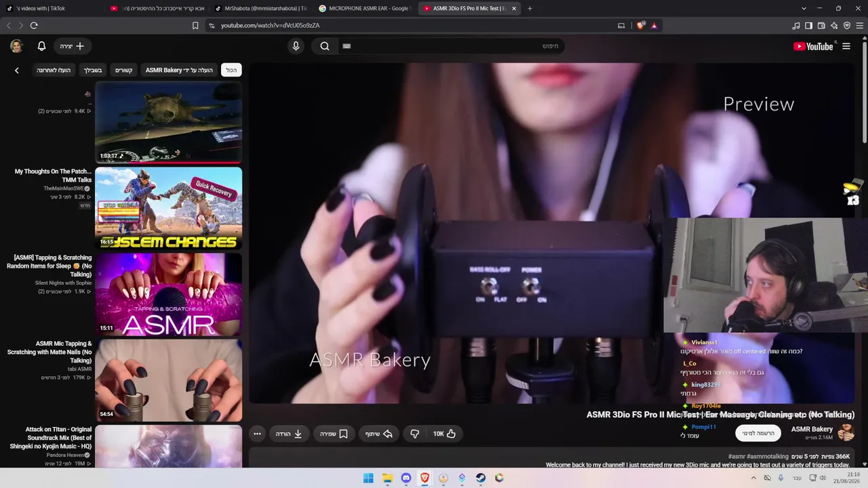Open a new browser tab
The height and width of the screenshot is (488, 868).
click(530, 8)
